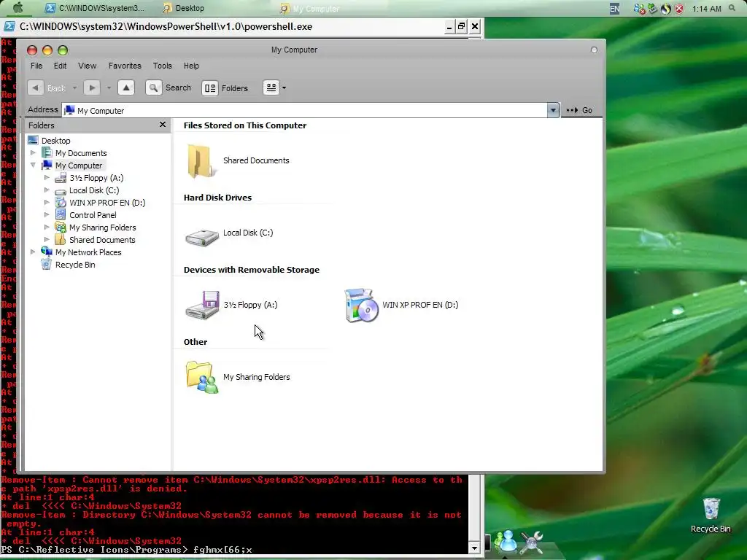Image resolution: width=747 pixels, height=560 pixels.
Task: Open the Tools menu
Action: point(163,66)
